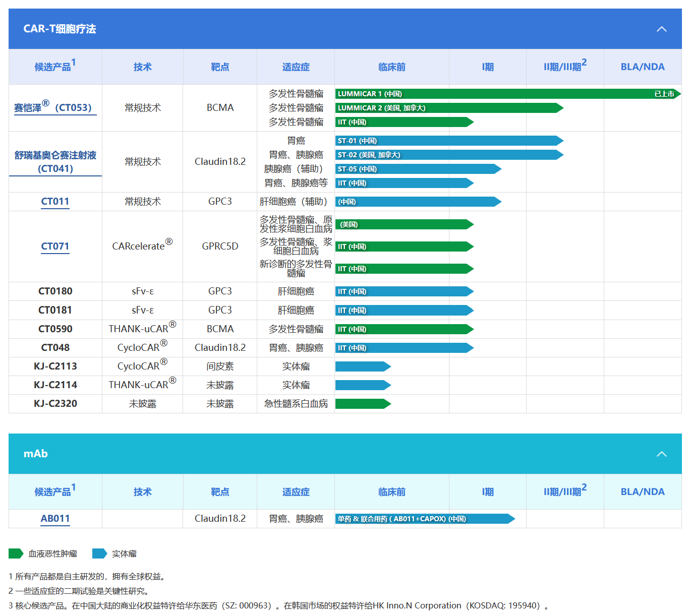Image resolution: width=688 pixels, height=616 pixels.
Task: Open the CT071 candidate link
Action: 55,247
